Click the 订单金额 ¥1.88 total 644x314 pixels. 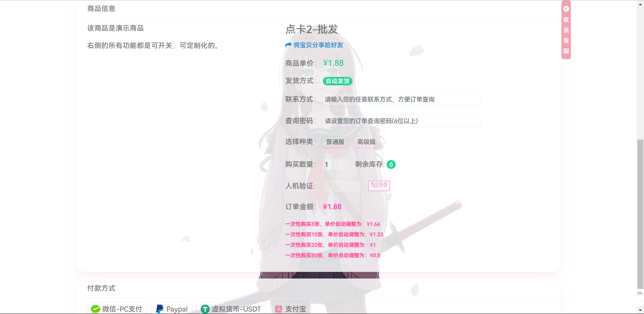coord(332,207)
